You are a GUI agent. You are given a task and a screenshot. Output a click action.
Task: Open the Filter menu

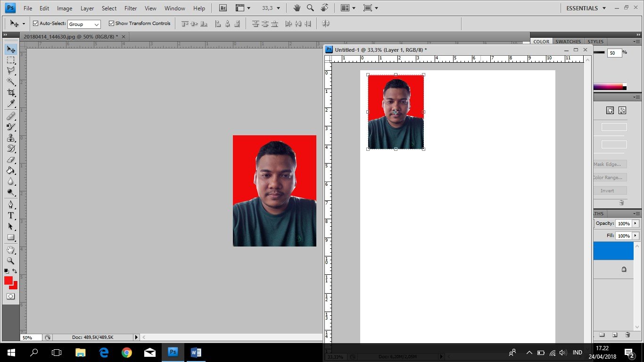131,8
